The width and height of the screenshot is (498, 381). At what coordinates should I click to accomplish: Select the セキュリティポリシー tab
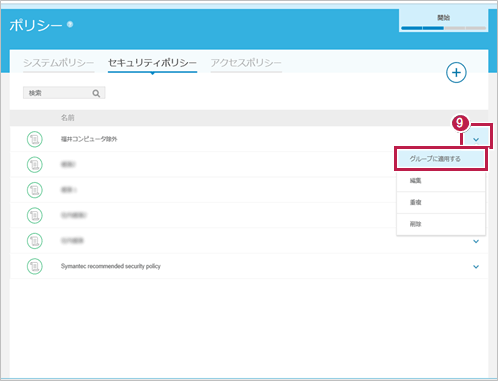152,63
